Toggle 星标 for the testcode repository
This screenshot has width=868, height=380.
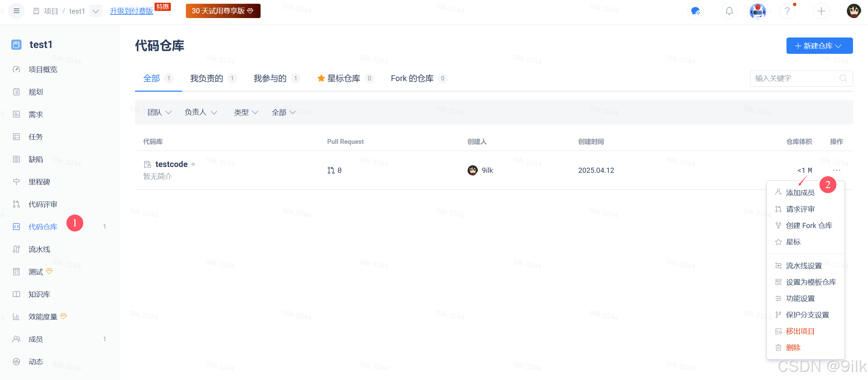(x=793, y=242)
